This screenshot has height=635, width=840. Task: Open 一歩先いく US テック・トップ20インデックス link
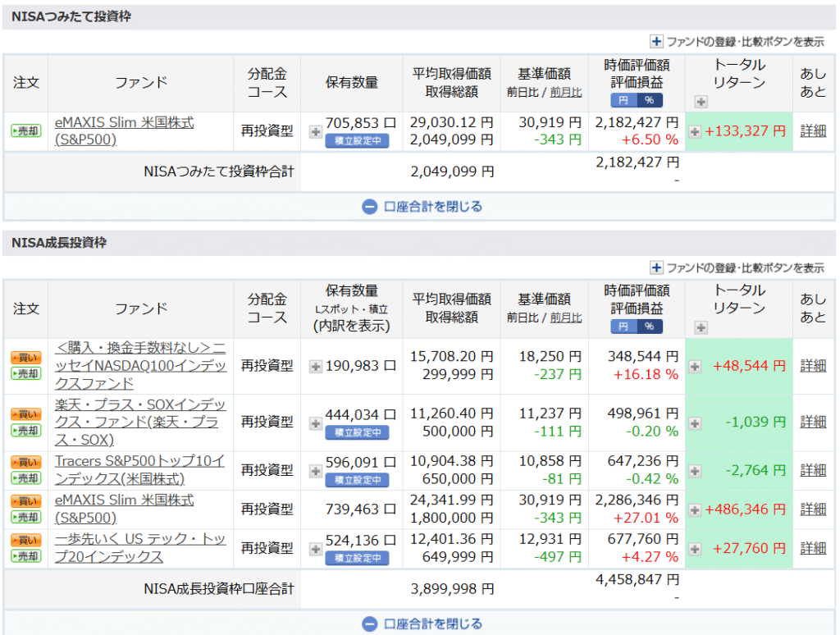(139, 548)
